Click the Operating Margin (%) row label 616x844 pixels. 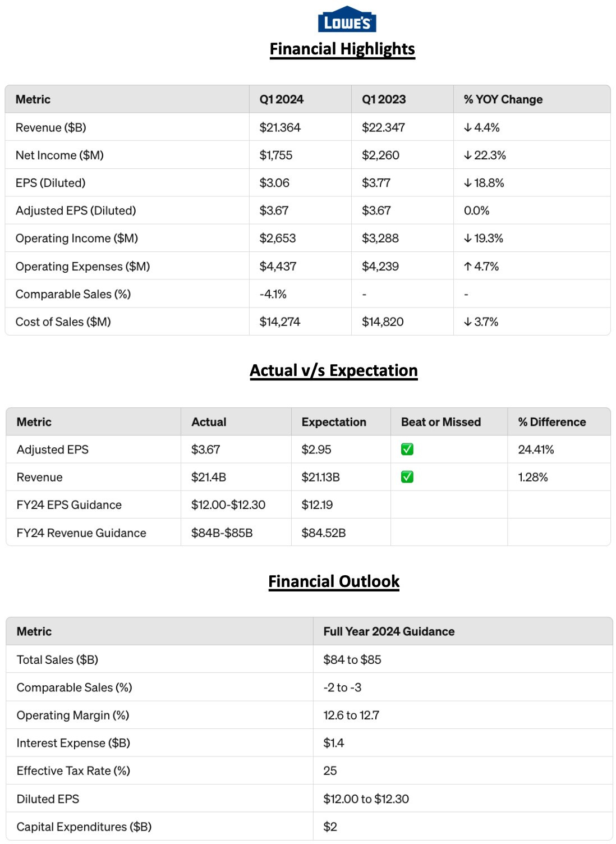click(73, 715)
